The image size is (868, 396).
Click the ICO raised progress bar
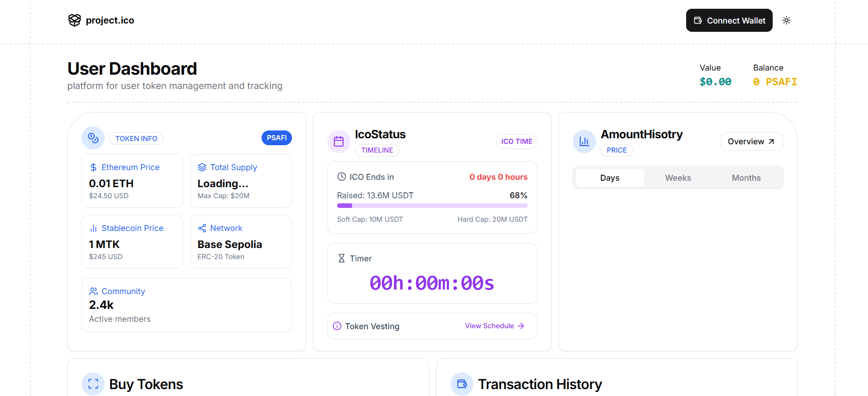(x=432, y=206)
